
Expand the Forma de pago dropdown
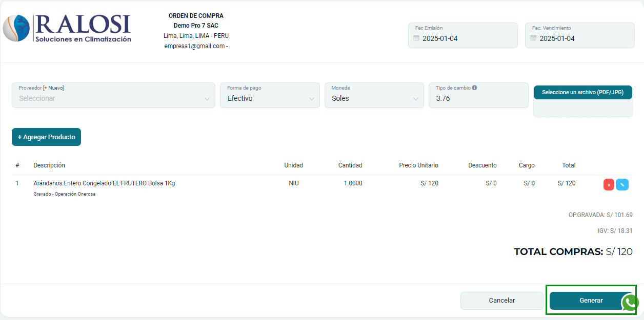click(270, 98)
